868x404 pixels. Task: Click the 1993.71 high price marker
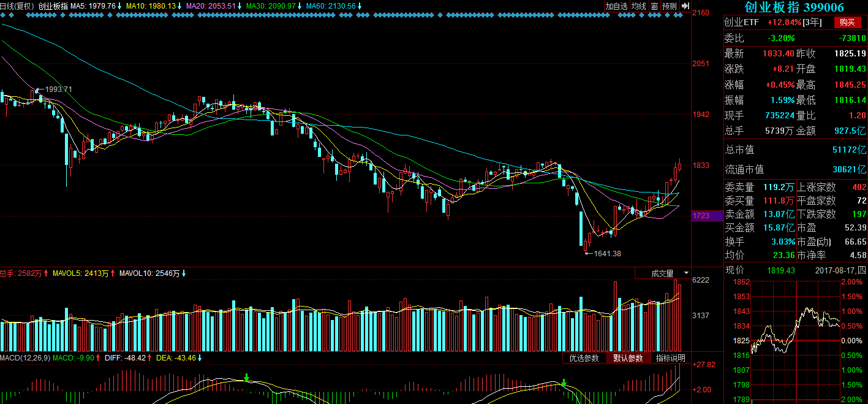point(59,90)
